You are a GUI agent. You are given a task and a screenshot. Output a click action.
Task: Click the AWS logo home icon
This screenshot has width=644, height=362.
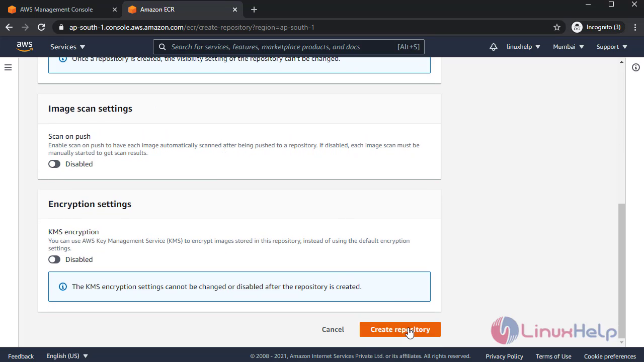tap(25, 46)
